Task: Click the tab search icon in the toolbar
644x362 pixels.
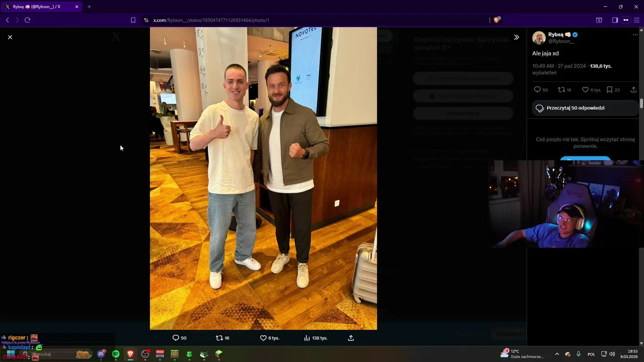Action: [599, 20]
